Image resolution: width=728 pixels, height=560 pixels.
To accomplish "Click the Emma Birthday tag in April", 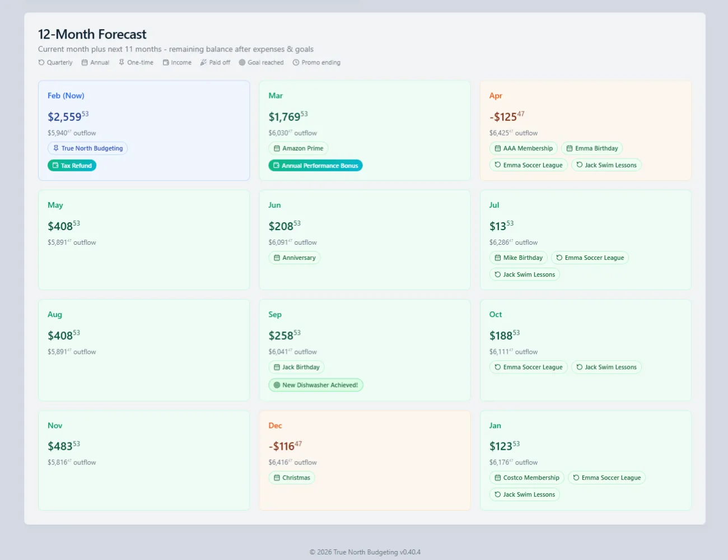I will point(592,148).
